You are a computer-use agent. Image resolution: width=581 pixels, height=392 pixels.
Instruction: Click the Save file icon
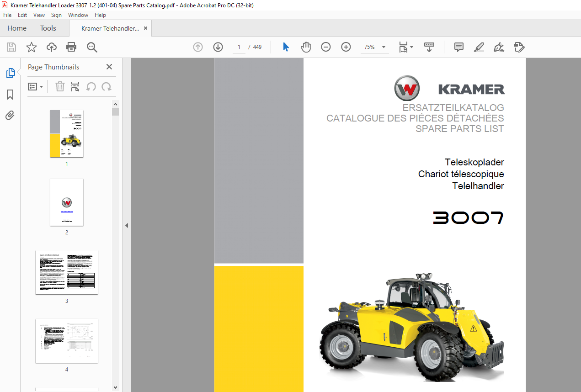tap(11, 47)
